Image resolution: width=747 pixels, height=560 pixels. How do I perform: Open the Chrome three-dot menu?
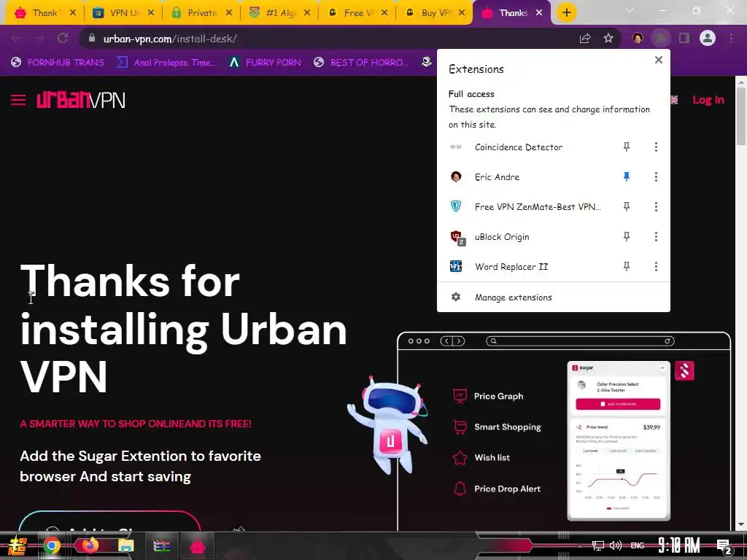[x=731, y=39]
